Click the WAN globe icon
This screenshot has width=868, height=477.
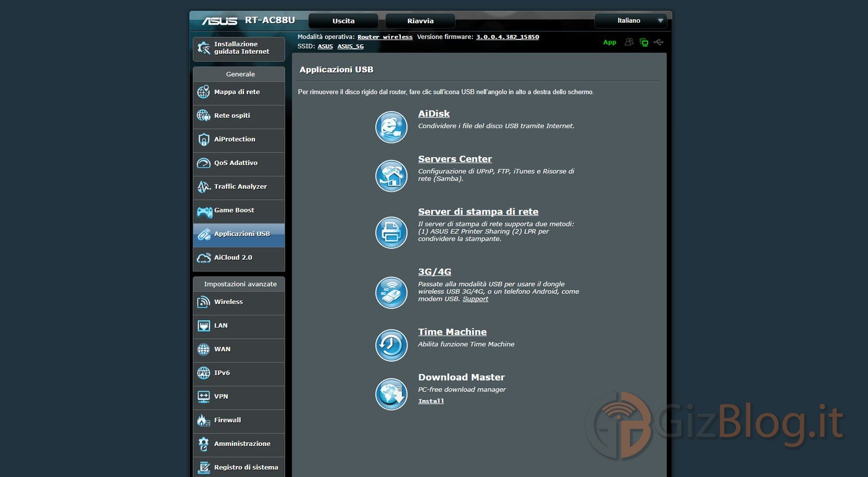(203, 350)
